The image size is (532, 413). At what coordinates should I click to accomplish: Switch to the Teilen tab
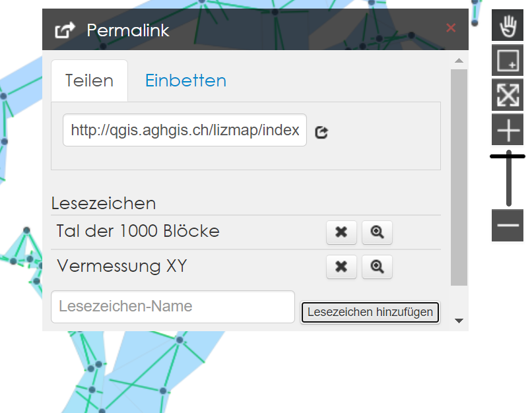coord(89,80)
